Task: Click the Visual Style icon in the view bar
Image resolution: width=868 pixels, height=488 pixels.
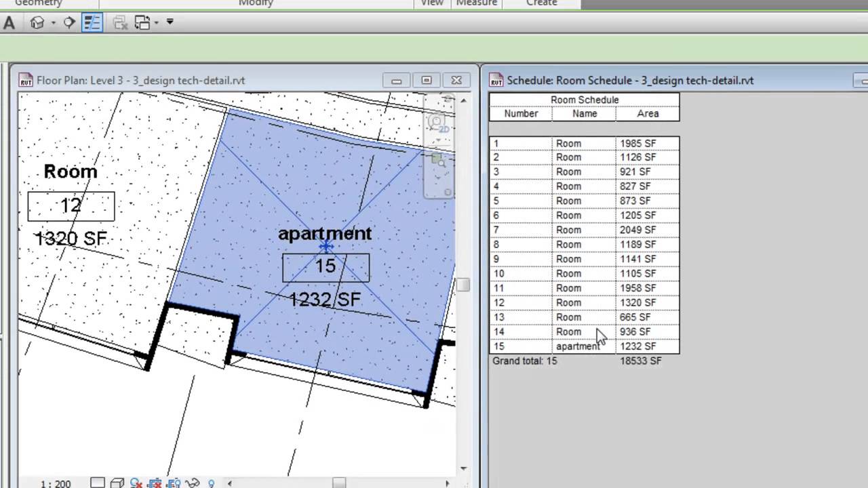Action: pyautogui.click(x=117, y=483)
